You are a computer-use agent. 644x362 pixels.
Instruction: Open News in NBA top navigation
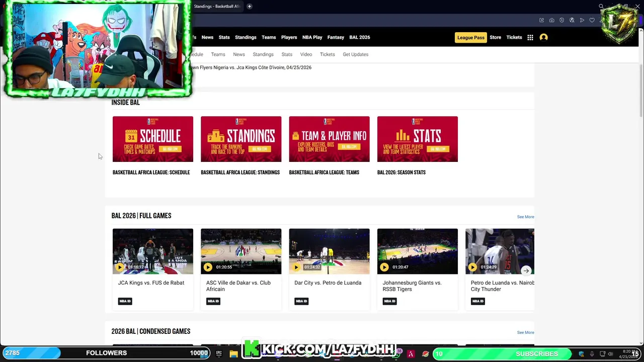coord(207,37)
